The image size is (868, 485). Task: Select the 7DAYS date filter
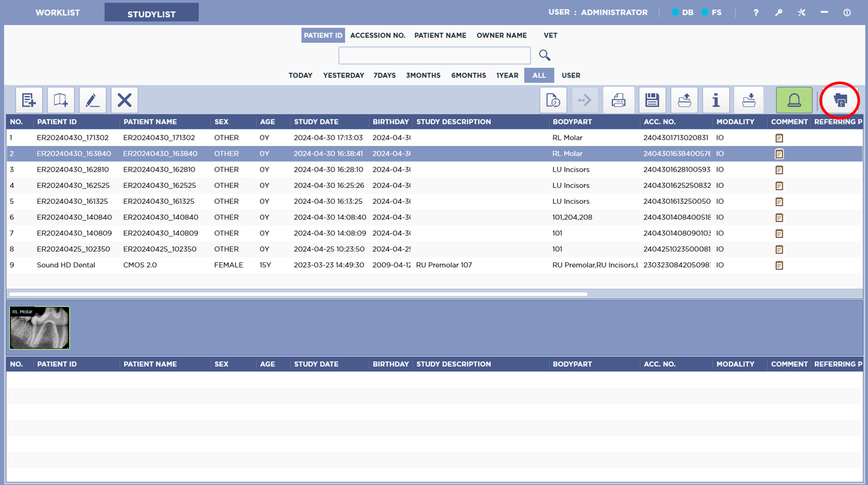point(385,76)
